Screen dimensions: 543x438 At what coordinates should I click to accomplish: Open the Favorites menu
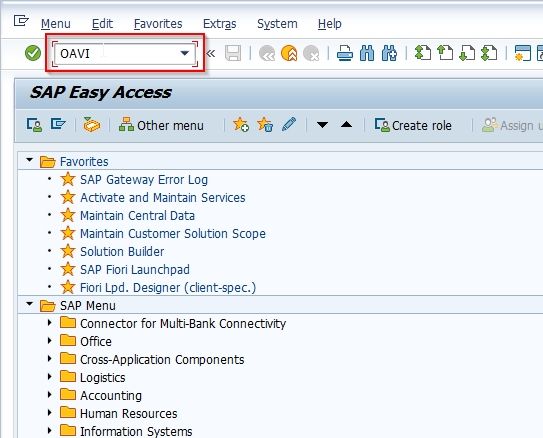coord(158,24)
